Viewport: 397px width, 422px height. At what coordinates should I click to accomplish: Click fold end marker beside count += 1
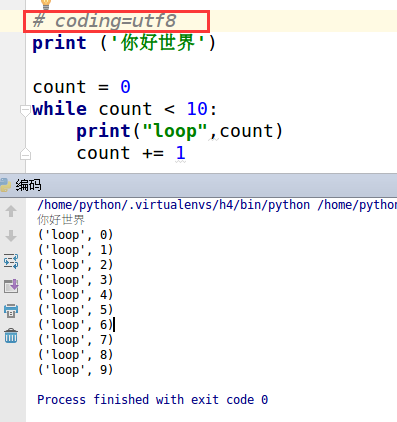[25, 154]
